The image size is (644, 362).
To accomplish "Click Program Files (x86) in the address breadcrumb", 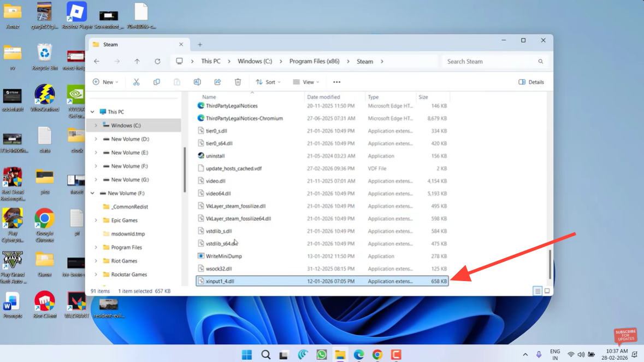I will click(x=314, y=62).
